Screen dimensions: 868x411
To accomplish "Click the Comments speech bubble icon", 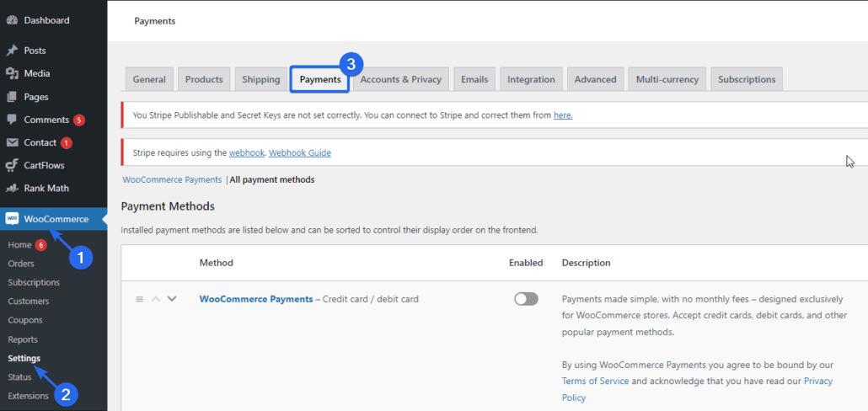I will [x=12, y=120].
